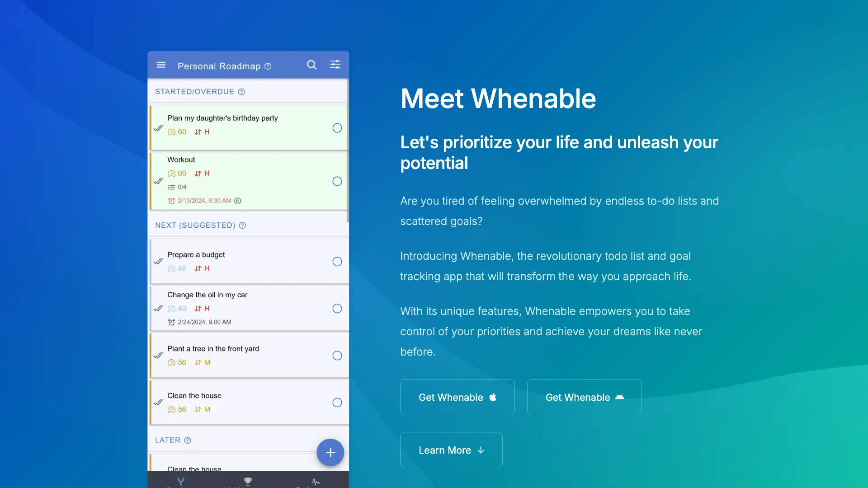This screenshot has width=868, height=488.
Task: Click the search icon in toolbar
Action: [x=312, y=65]
